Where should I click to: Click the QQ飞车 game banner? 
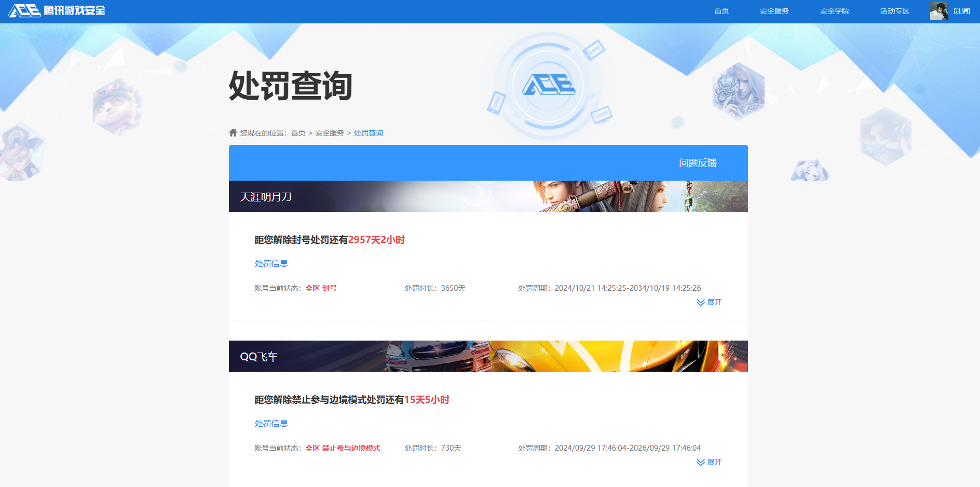[488, 356]
